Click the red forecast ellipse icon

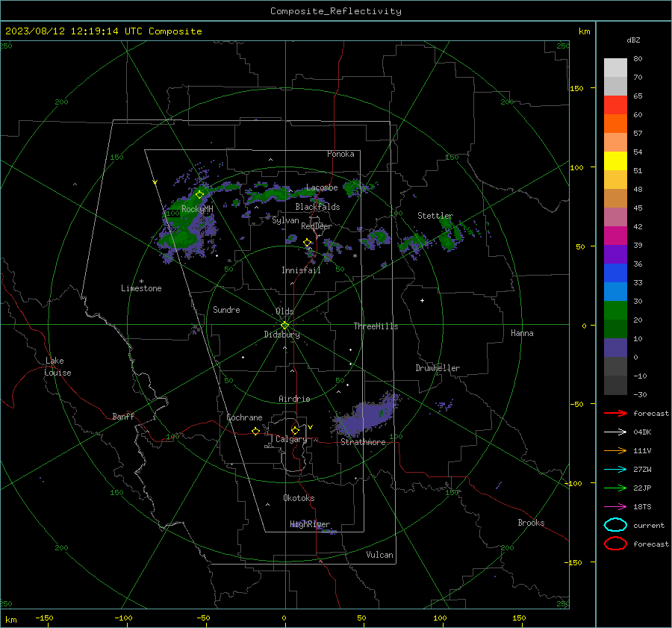click(x=615, y=544)
